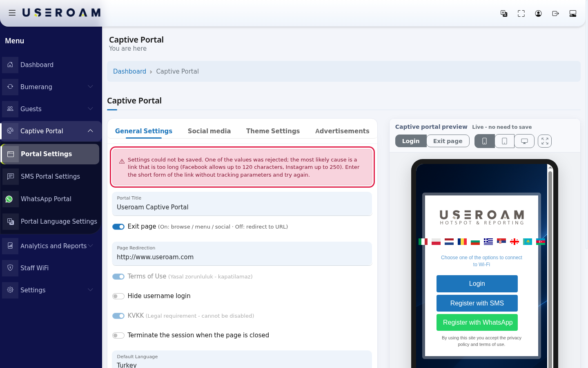Click the SMS Portal Settings chat icon
Image resolution: width=588 pixels, height=368 pixels.
coord(10,177)
